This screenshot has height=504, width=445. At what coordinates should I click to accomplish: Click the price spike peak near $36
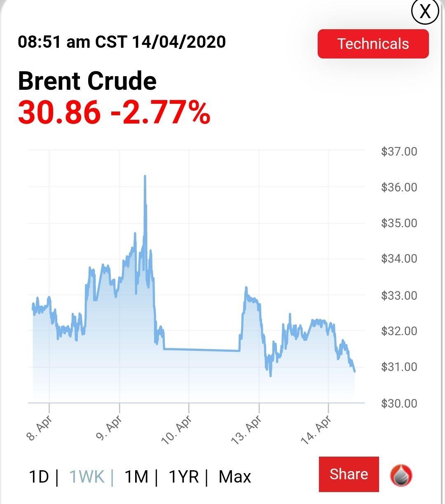click(145, 177)
